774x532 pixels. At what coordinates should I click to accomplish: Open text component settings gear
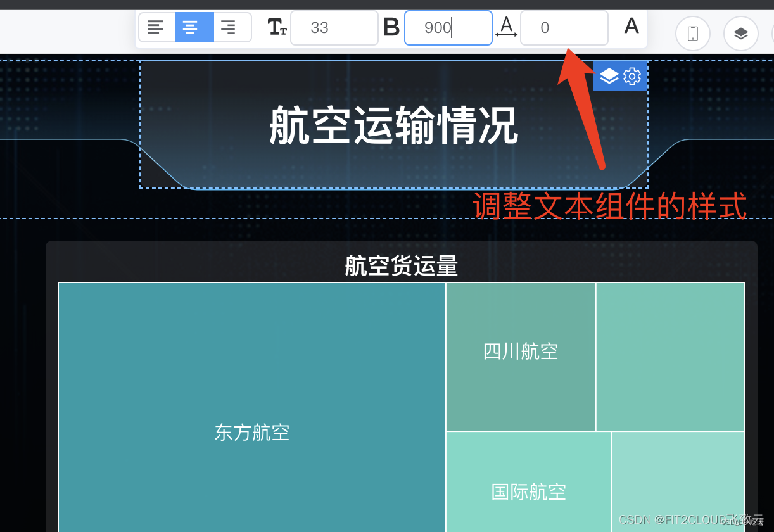pos(632,77)
